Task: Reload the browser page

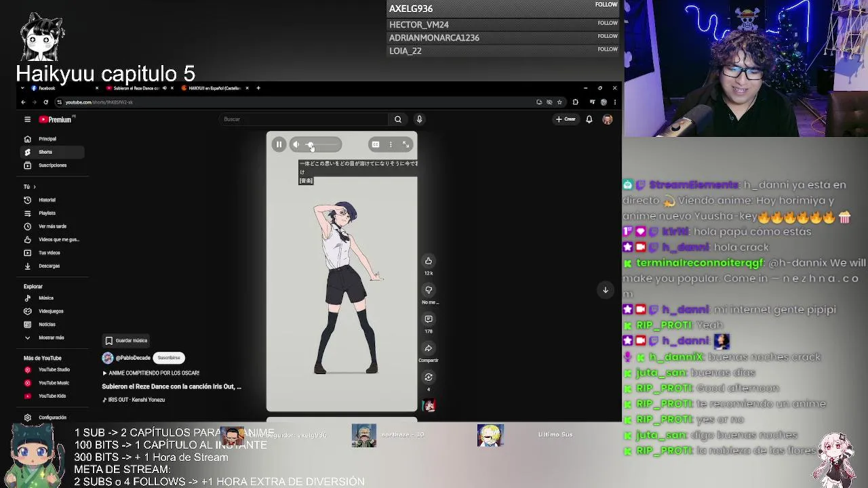Action: (x=45, y=102)
